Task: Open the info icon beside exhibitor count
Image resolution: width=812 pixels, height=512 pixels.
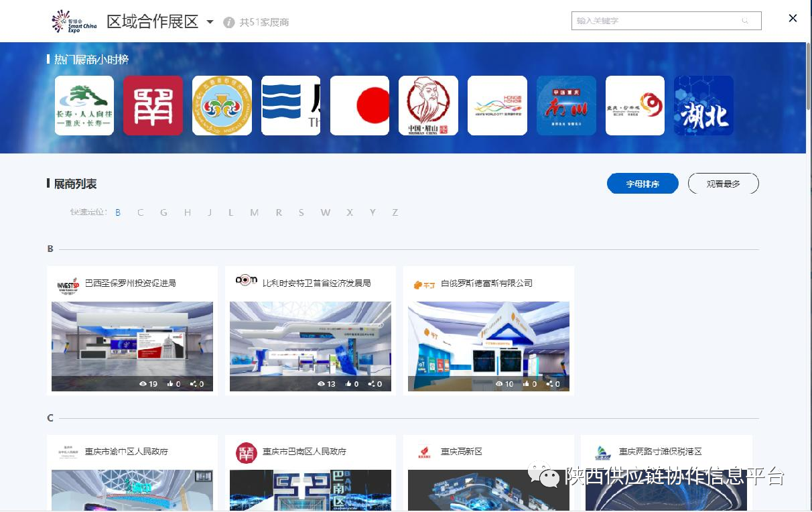Action: tap(229, 22)
